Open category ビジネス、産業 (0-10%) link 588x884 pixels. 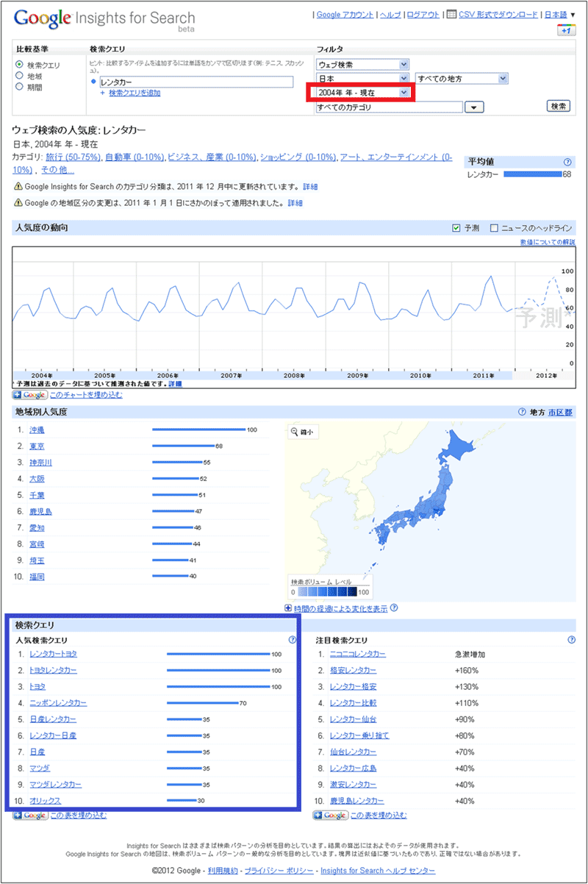pyautogui.click(x=212, y=157)
